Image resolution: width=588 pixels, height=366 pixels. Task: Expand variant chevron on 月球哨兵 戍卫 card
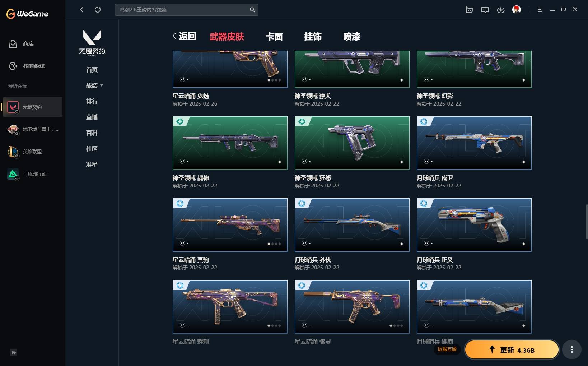(x=426, y=161)
